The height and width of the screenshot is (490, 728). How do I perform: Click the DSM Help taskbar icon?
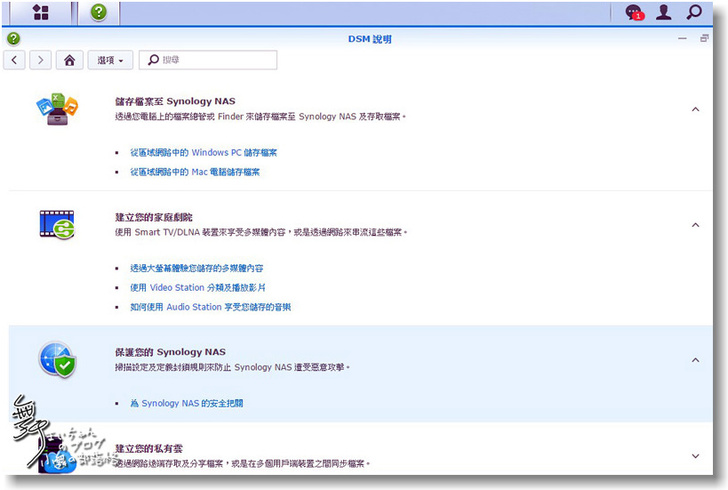(x=98, y=13)
